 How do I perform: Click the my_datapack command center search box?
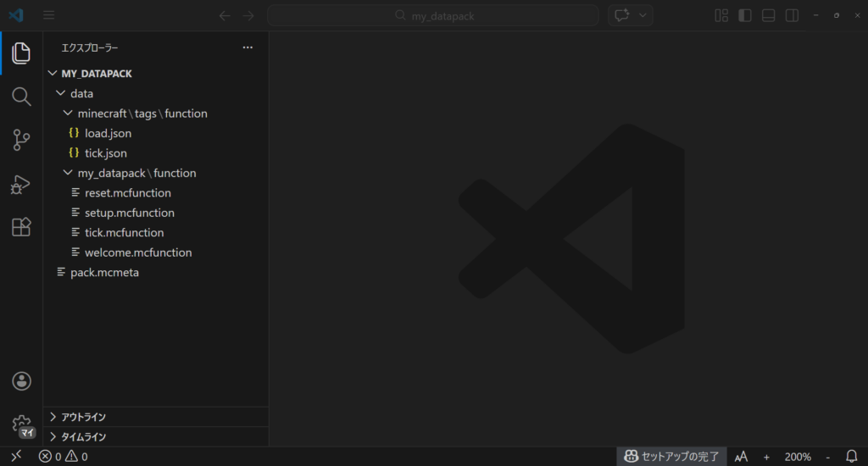click(432, 15)
